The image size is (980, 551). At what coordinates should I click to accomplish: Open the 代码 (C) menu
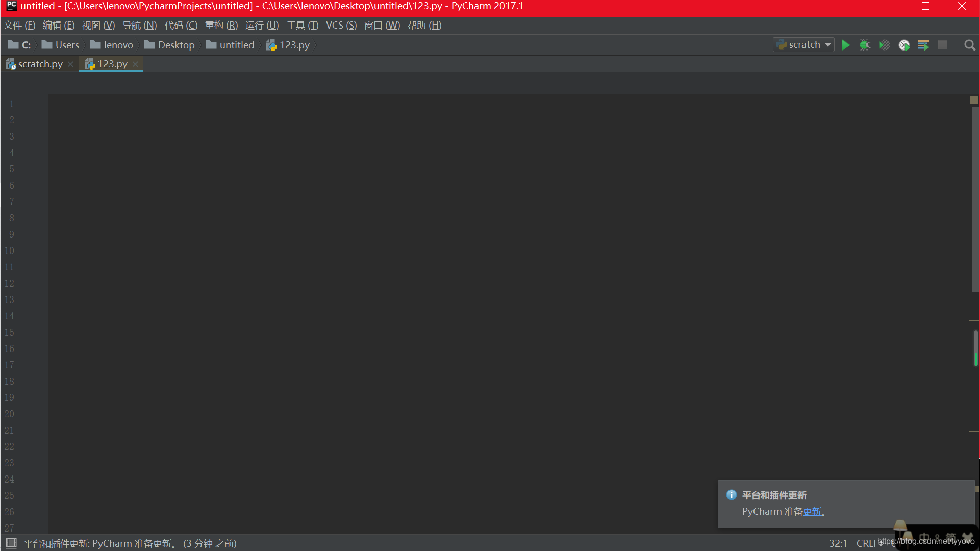pyautogui.click(x=181, y=25)
